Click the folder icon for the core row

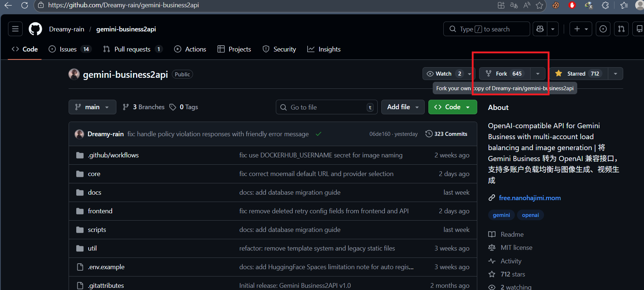[x=80, y=174]
